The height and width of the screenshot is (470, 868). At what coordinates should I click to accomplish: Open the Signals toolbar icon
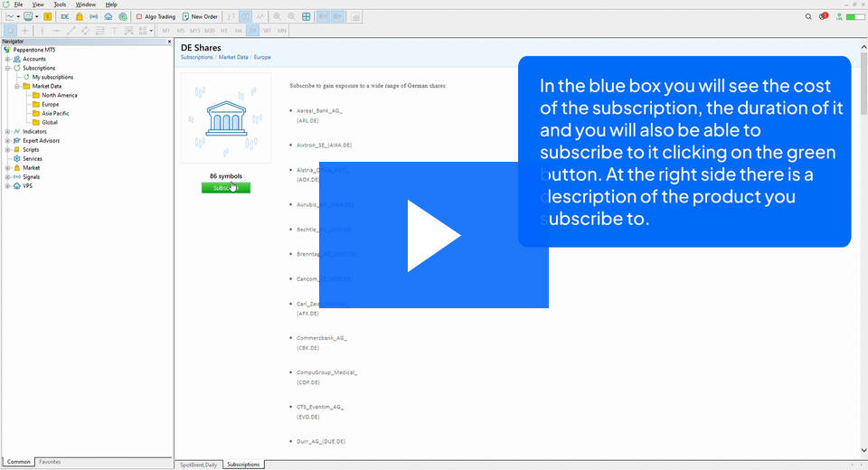click(93, 16)
